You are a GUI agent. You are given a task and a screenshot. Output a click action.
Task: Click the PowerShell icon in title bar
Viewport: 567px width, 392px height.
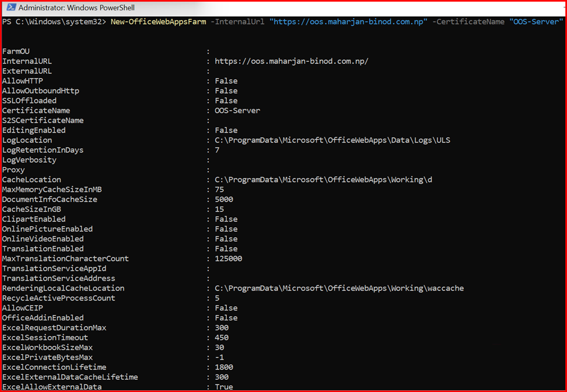(9, 8)
